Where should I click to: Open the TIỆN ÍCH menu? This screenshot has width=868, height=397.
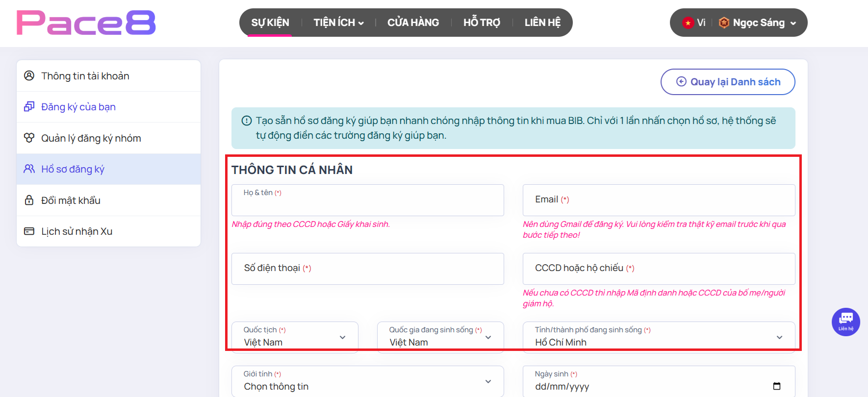point(338,23)
